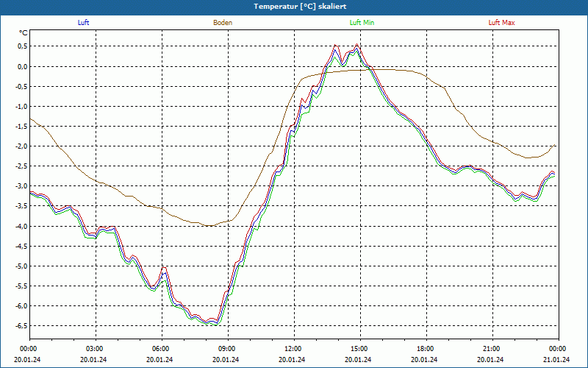Select the brown 'Boden' legend label
The image size is (588, 368).
pyautogui.click(x=223, y=23)
